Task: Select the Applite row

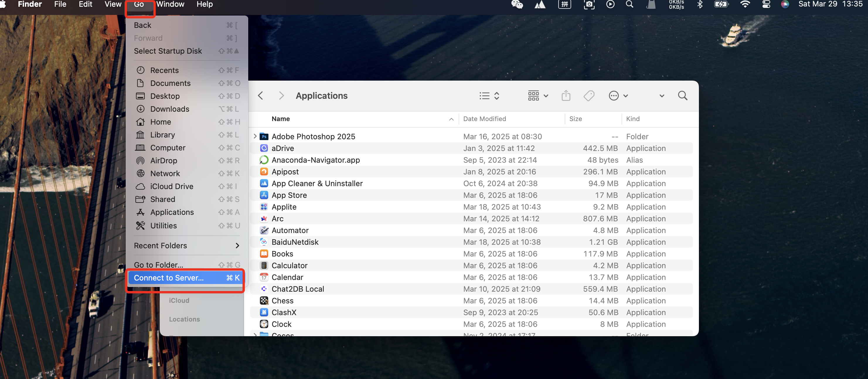Action: [x=471, y=207]
